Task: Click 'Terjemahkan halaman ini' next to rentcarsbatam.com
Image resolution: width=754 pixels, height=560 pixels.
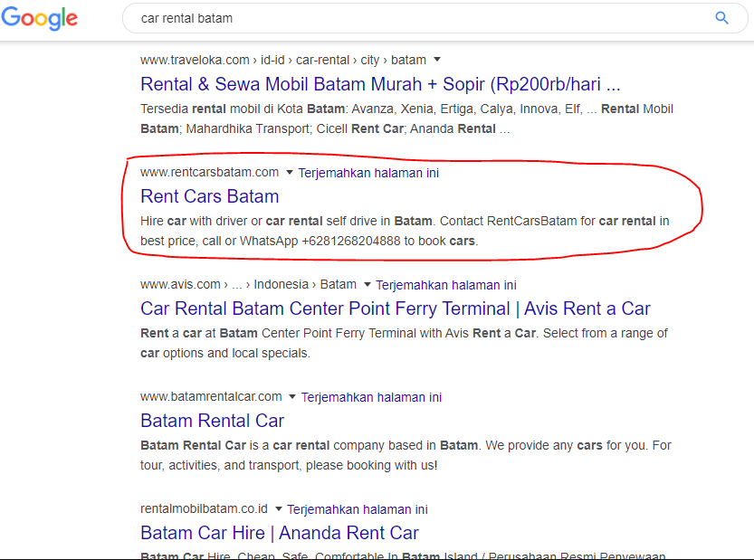Action: tap(368, 173)
